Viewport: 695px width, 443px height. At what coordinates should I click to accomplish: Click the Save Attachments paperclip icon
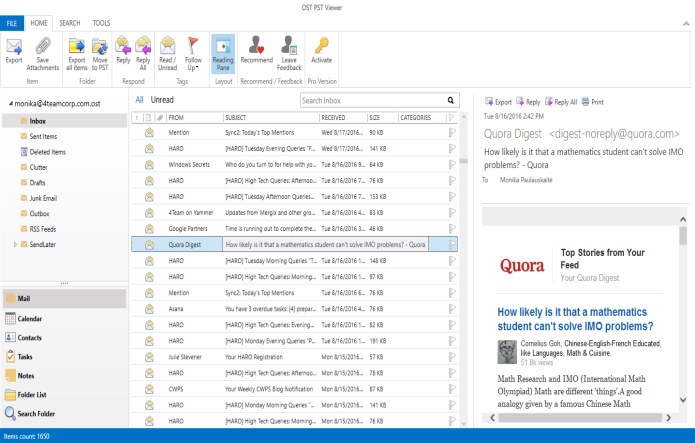click(43, 46)
